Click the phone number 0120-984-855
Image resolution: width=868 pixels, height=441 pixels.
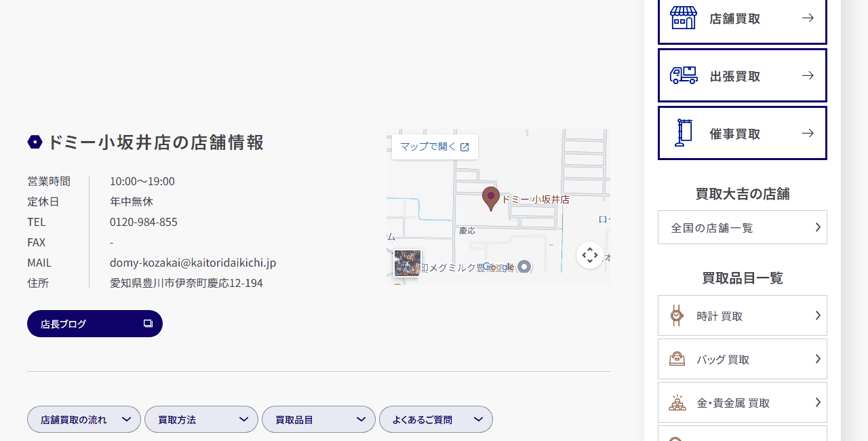coord(144,222)
